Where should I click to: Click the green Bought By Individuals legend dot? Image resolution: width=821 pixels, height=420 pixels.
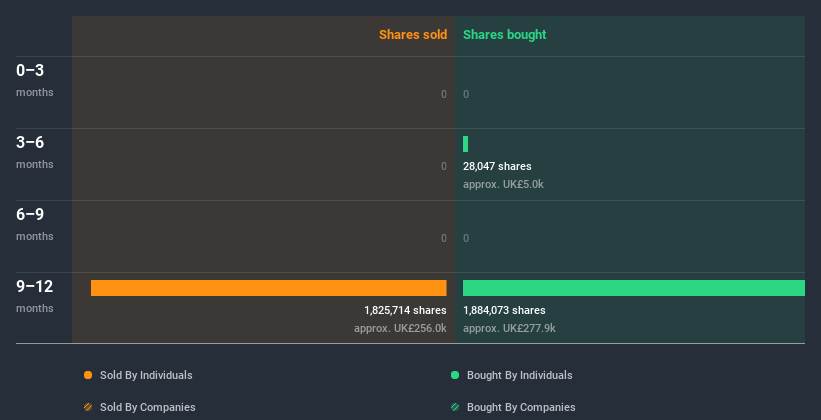[455, 375]
